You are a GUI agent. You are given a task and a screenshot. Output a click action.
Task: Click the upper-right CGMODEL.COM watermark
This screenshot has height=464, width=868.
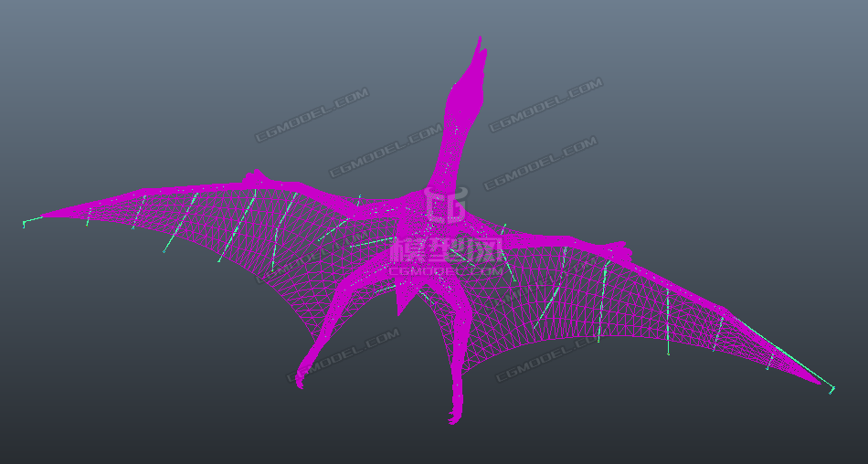pyautogui.click(x=545, y=105)
